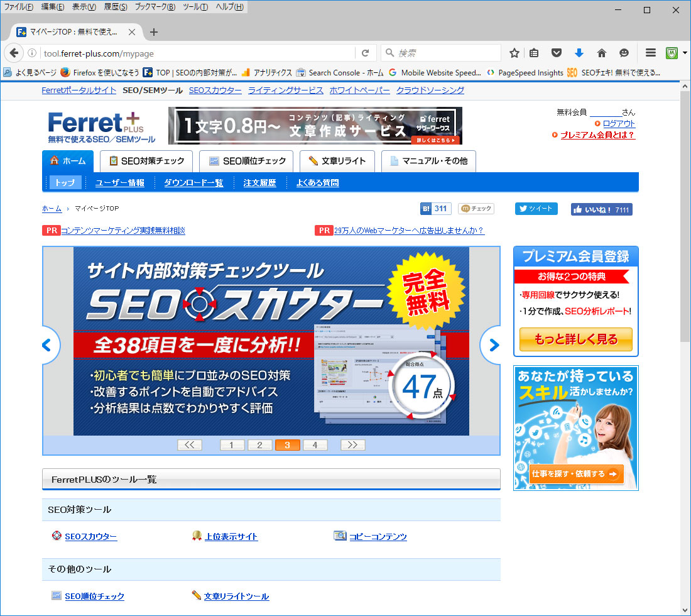Select the マニュアル・その他 tab
691x616 pixels.
coord(429,161)
